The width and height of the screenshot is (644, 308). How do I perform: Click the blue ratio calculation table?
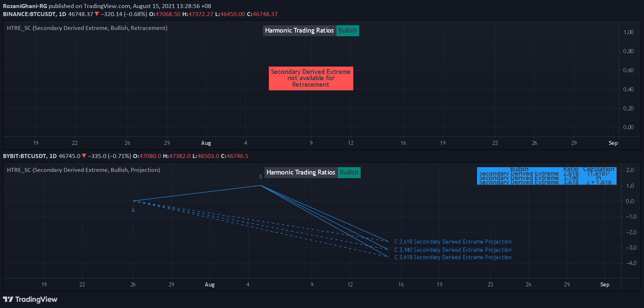tap(547, 176)
